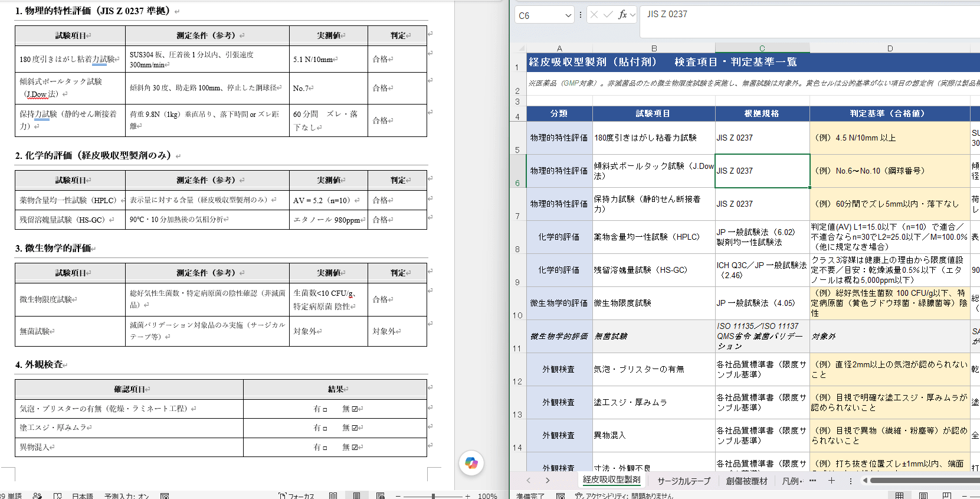Click Word zoom out minus button
This screenshot has width=980, height=499.
click(398, 495)
